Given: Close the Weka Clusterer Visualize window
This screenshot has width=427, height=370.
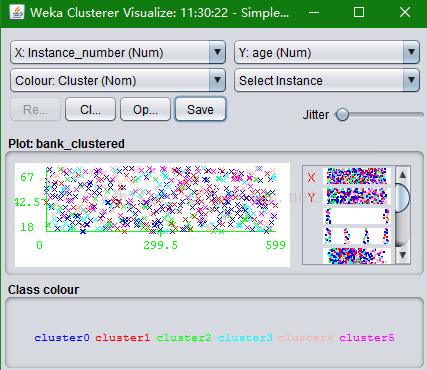Looking at the screenshot, I should coord(405,13).
